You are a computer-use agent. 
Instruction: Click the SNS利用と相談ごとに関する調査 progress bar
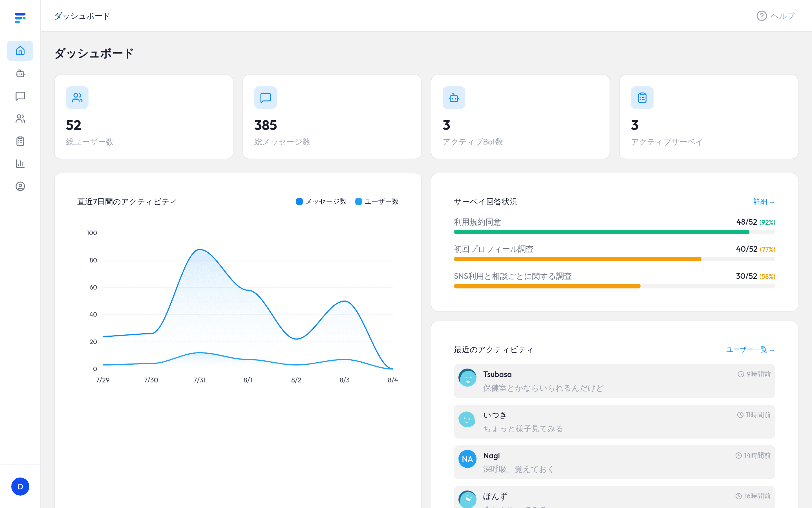(x=614, y=286)
